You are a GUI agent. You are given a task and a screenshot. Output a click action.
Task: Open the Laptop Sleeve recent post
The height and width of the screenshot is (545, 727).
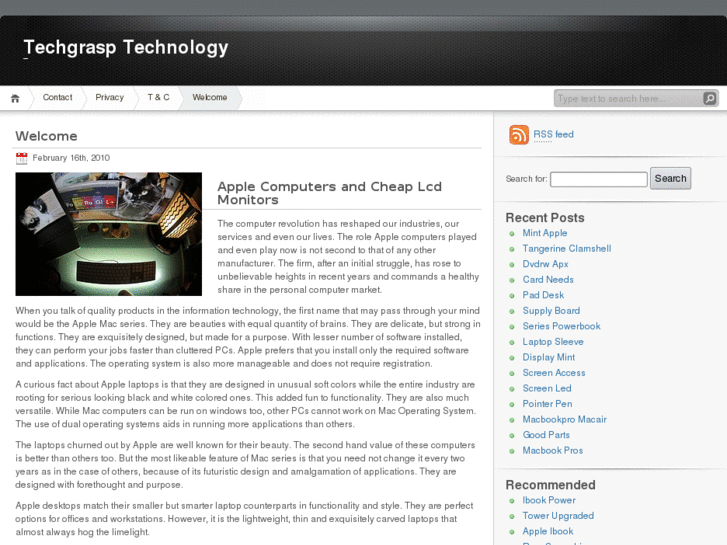pos(553,342)
